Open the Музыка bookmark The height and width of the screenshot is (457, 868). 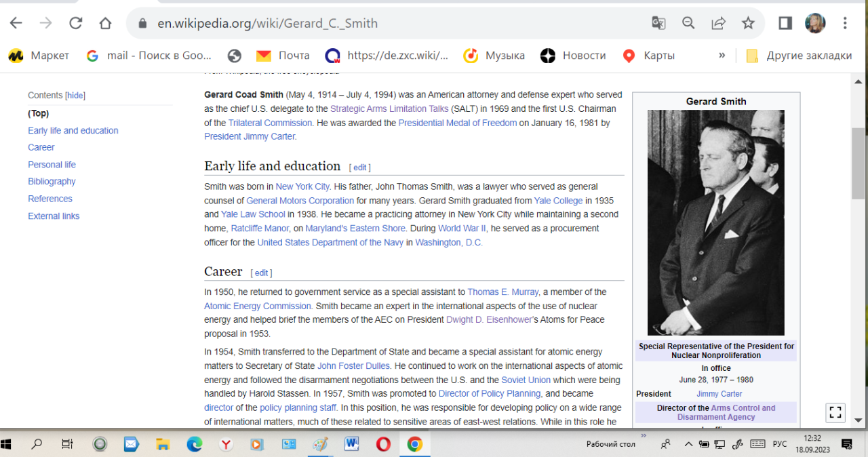(494, 56)
